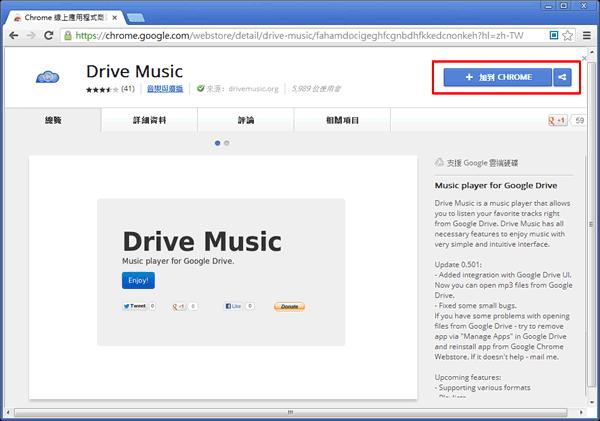Add Drive Music to Chrome
Viewport: 600px width, 421px height.
[498, 77]
